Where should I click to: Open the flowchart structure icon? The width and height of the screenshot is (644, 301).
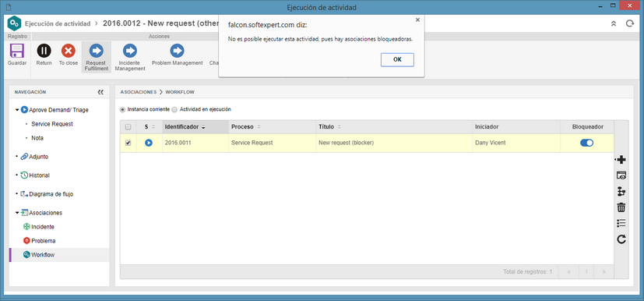(621, 192)
